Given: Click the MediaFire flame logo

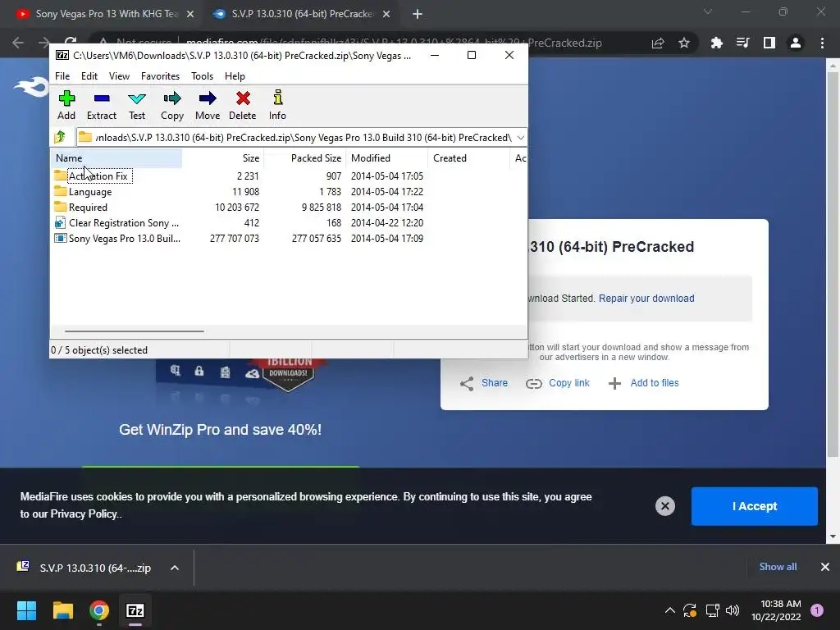Looking at the screenshot, I should coord(31,87).
